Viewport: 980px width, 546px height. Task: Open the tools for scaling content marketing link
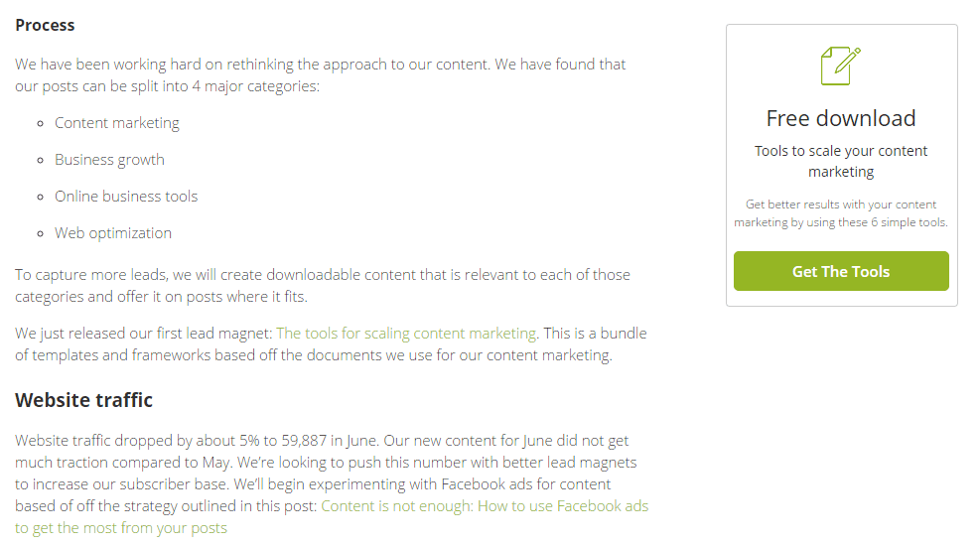[406, 334]
